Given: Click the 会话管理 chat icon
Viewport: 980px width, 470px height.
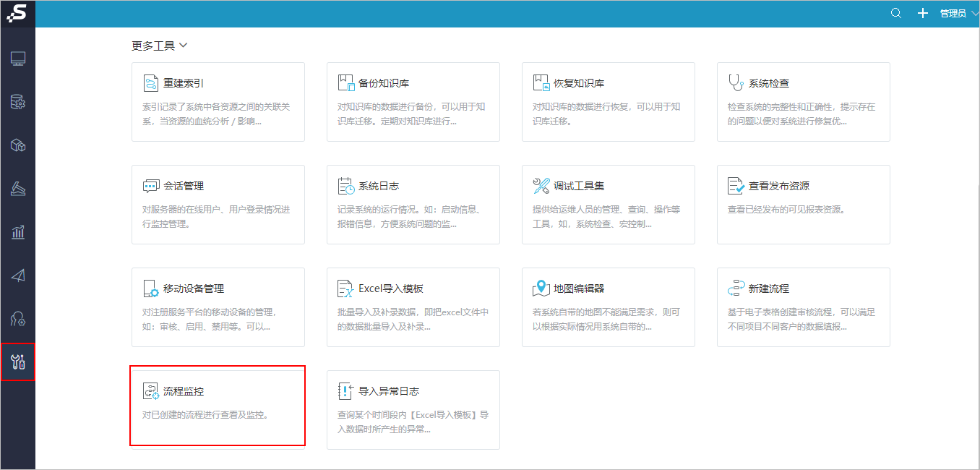Looking at the screenshot, I should [x=150, y=186].
